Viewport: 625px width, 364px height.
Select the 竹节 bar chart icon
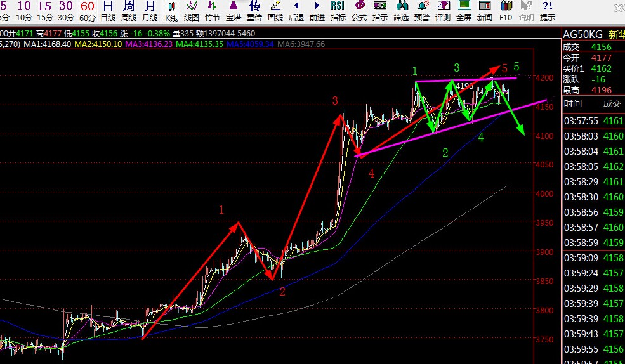[213, 11]
